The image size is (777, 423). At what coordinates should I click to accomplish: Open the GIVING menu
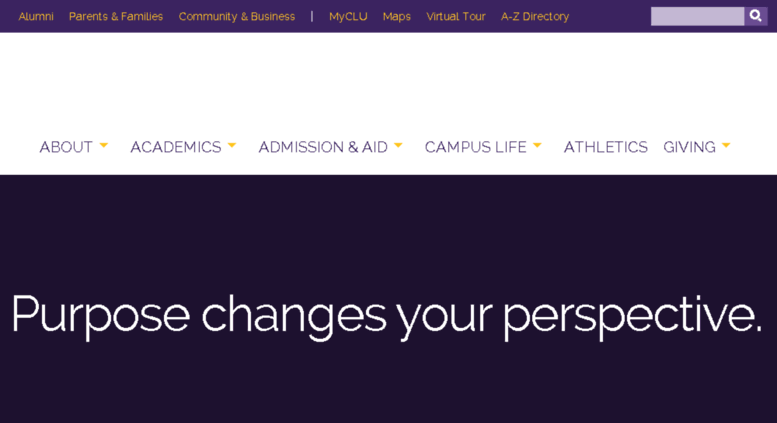pyautogui.click(x=689, y=147)
